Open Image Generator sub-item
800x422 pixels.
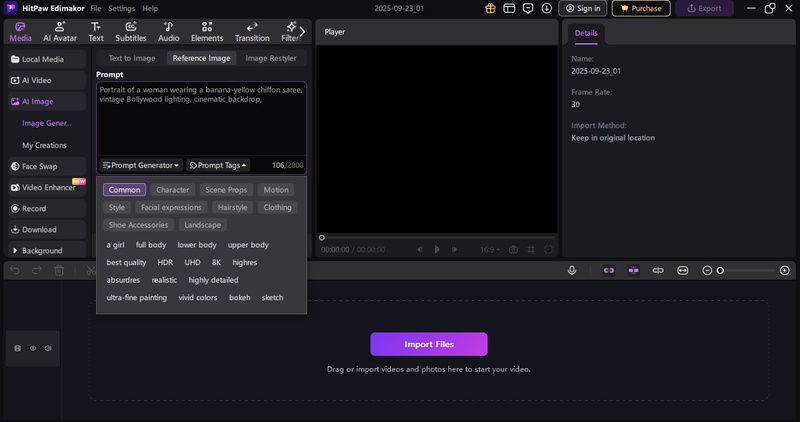coord(46,123)
